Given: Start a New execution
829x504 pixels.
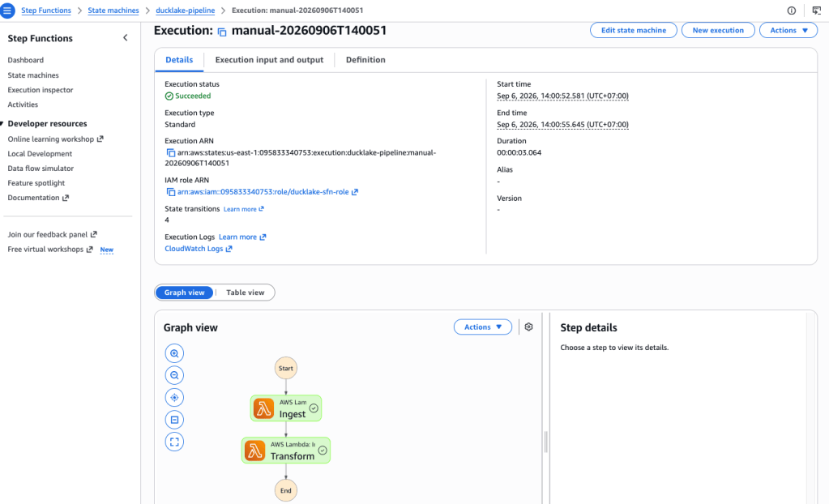Looking at the screenshot, I should [x=718, y=30].
